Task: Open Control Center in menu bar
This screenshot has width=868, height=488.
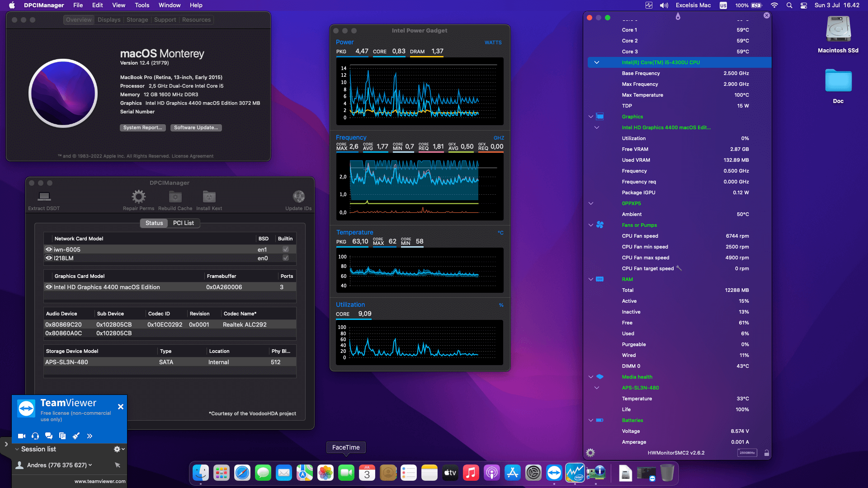Action: click(804, 5)
